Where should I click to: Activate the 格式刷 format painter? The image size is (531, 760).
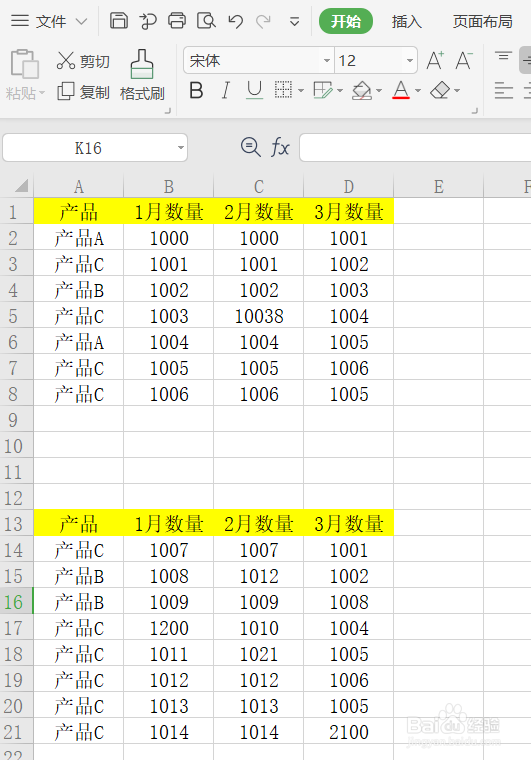[x=142, y=75]
